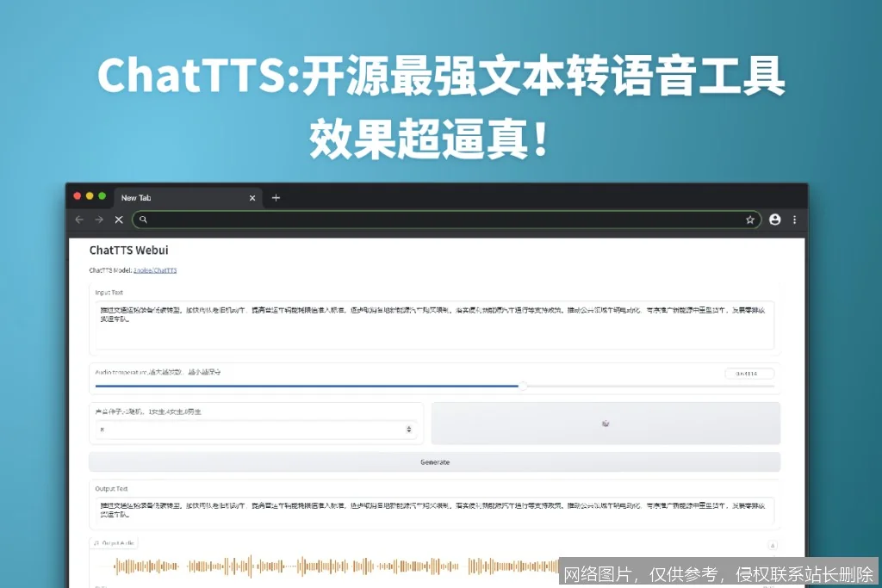882x588 pixels.
Task: Click into the Input Text box
Action: point(434,325)
